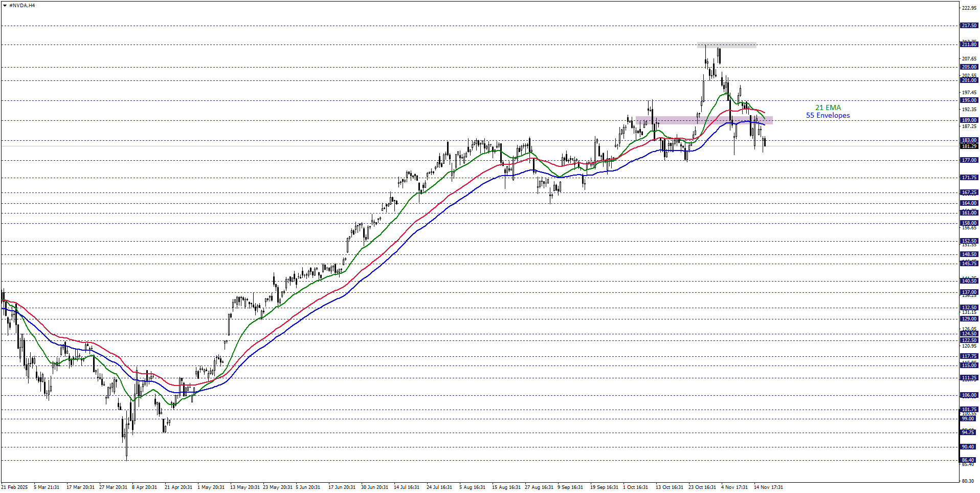
Task: Select the 140.50 level price tag
Action: [x=969, y=281]
